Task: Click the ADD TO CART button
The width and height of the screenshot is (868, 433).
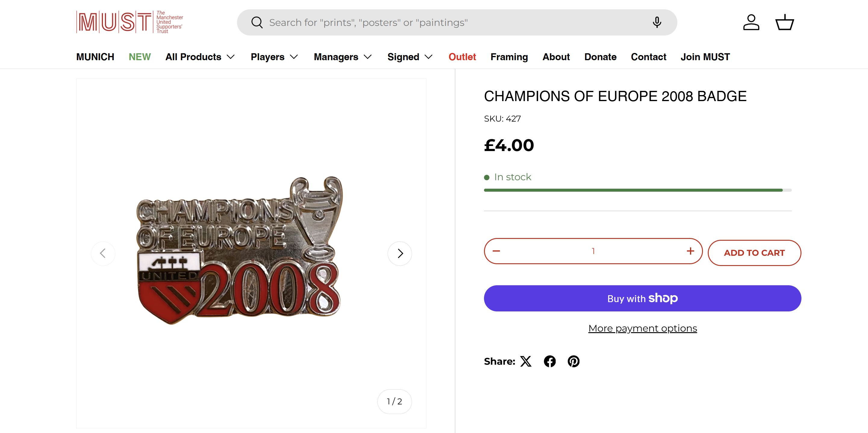Action: (754, 253)
